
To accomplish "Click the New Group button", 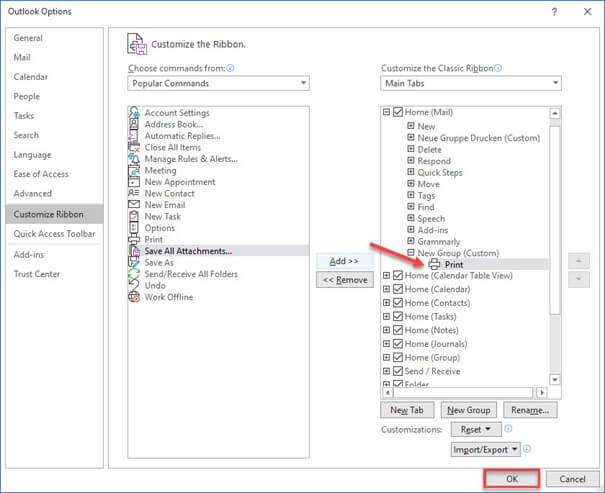I will [x=469, y=410].
